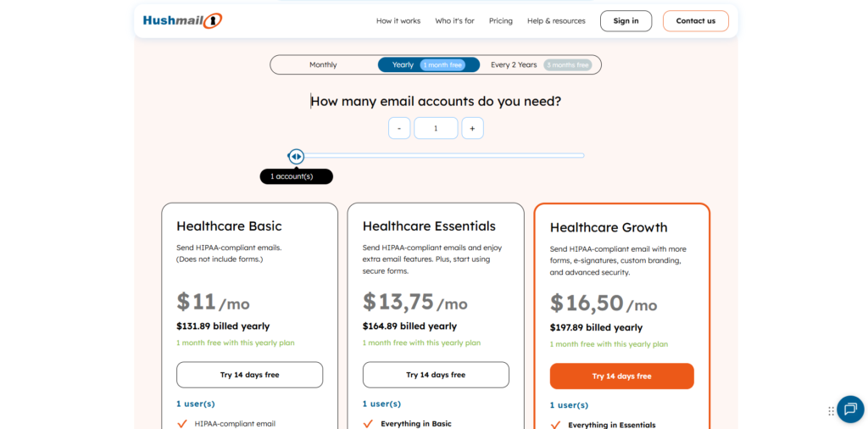Click the chat widget drag handle dots
The height and width of the screenshot is (429, 868).
[831, 410]
